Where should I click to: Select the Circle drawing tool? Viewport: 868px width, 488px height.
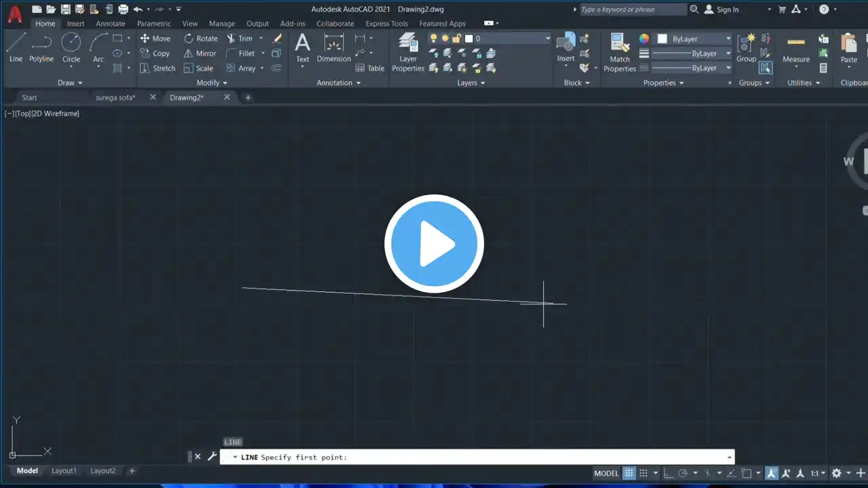[x=71, y=47]
